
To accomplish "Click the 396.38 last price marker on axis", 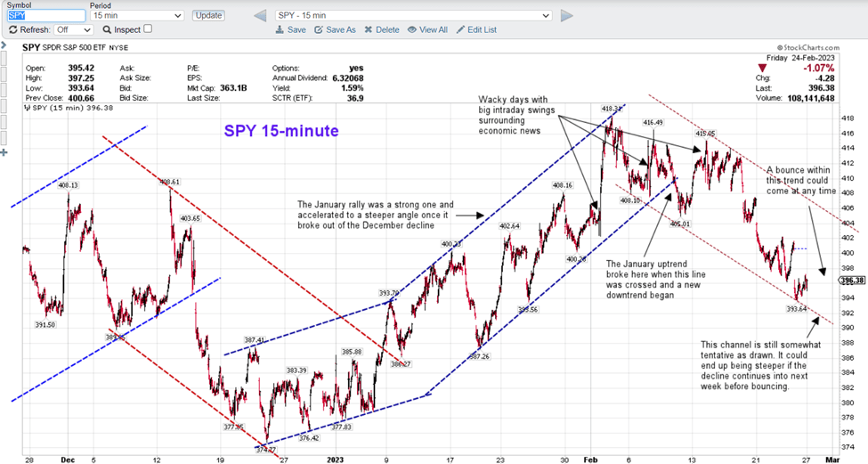I will (x=853, y=281).
